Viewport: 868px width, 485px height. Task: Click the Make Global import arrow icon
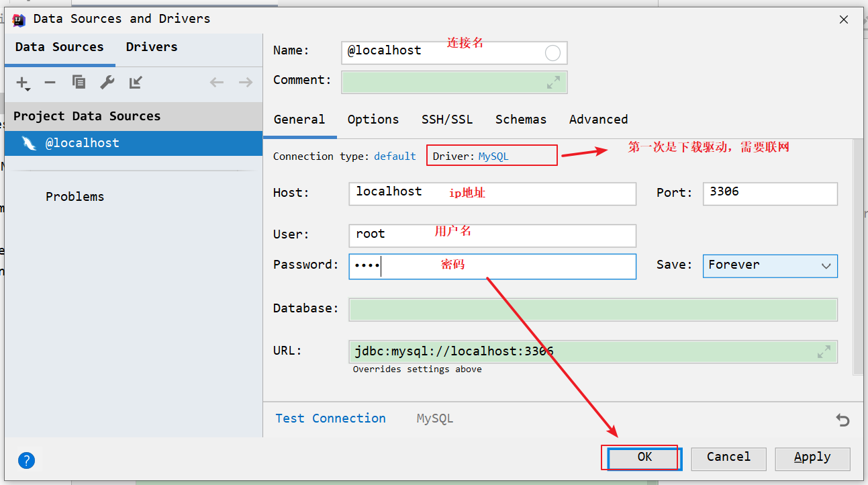pyautogui.click(x=136, y=83)
